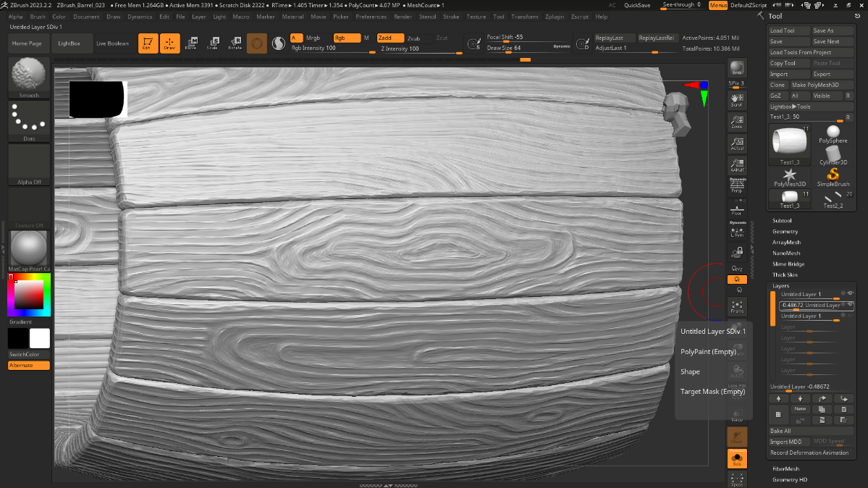Select the Edit mode icon
This screenshot has width=868, height=488.
[x=148, y=43]
